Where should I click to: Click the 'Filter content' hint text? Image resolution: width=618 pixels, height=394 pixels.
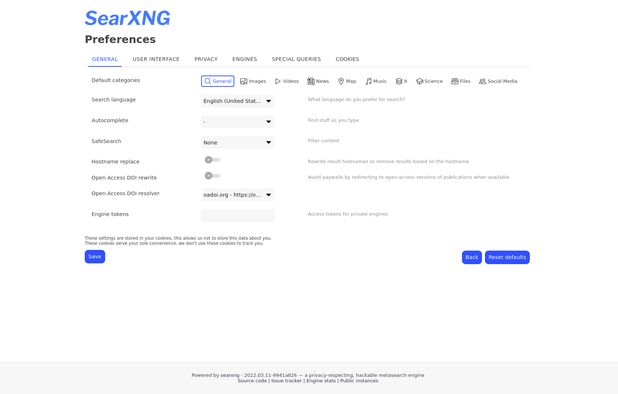(324, 141)
